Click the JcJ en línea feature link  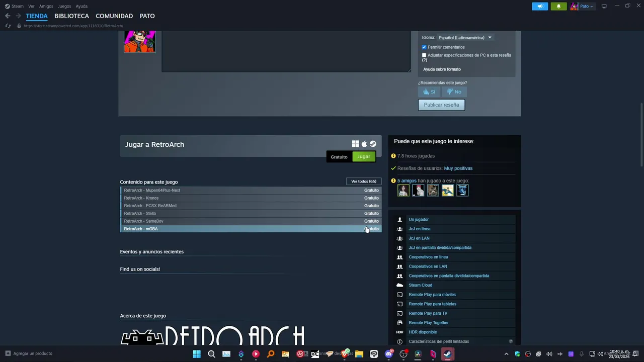pyautogui.click(x=419, y=229)
